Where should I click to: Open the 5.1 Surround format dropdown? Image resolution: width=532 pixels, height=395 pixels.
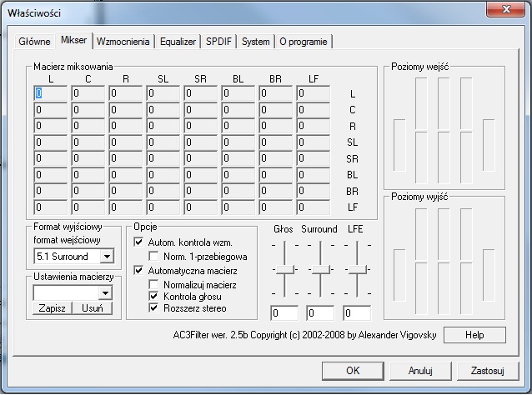coord(107,257)
